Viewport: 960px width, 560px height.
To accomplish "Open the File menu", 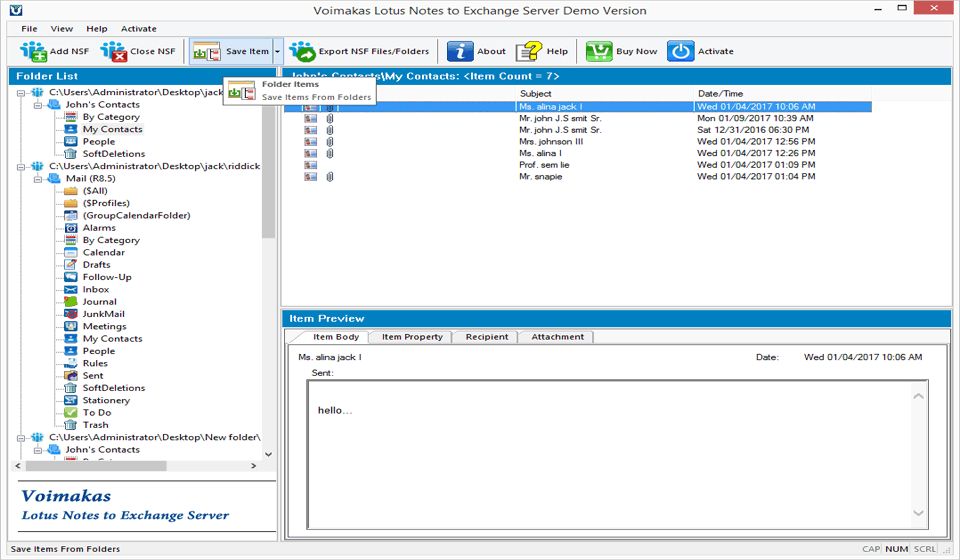I will 29,29.
